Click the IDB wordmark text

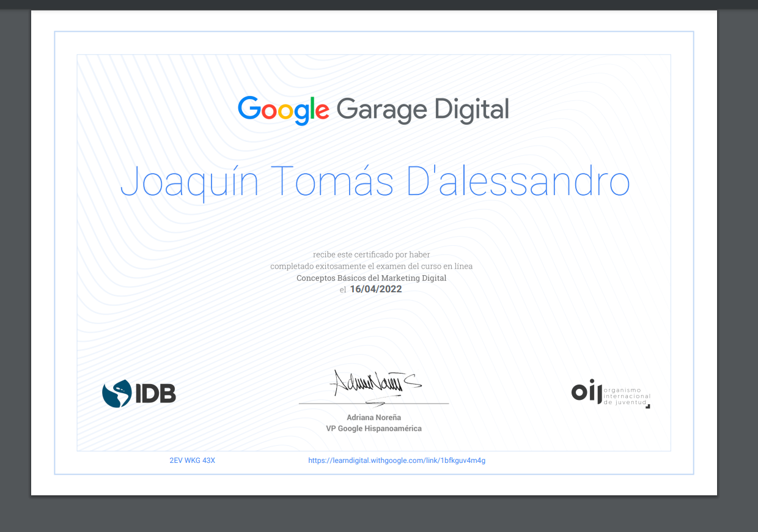(x=155, y=393)
